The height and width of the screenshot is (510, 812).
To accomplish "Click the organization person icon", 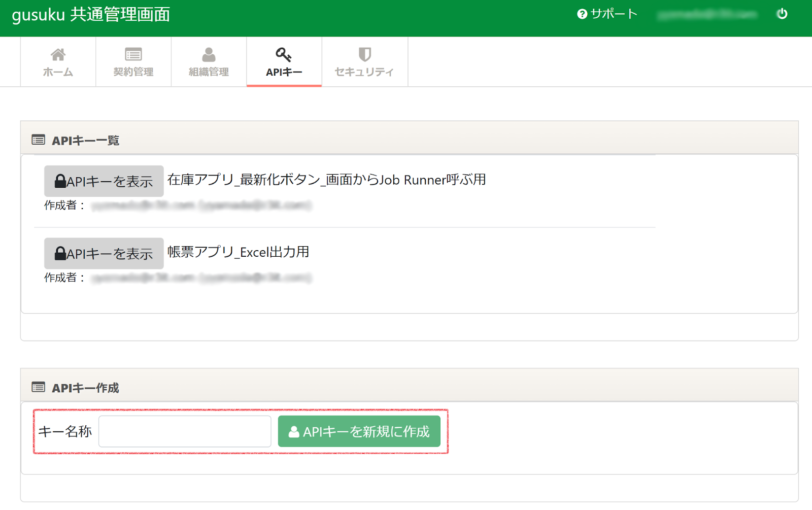I will (209, 54).
